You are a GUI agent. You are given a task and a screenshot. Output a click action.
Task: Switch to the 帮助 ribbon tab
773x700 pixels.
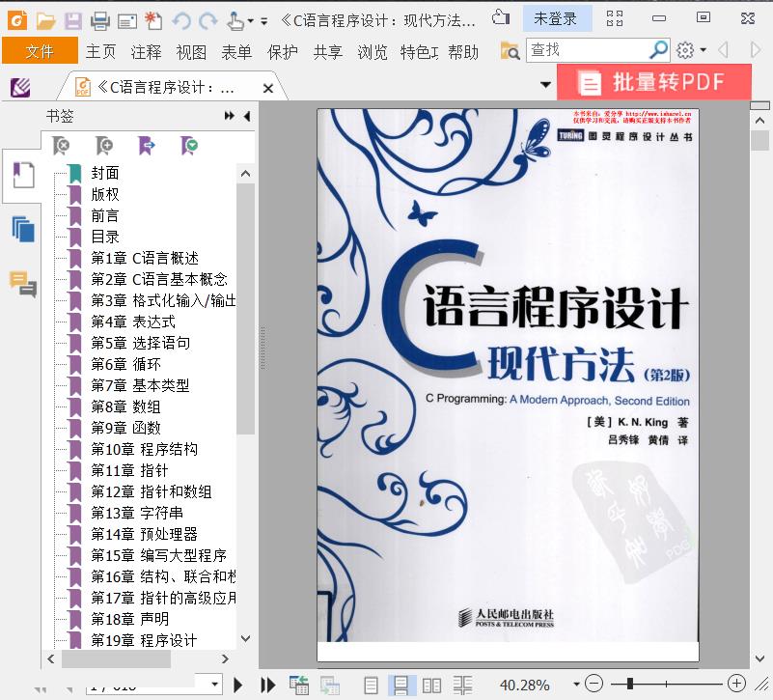point(463,51)
